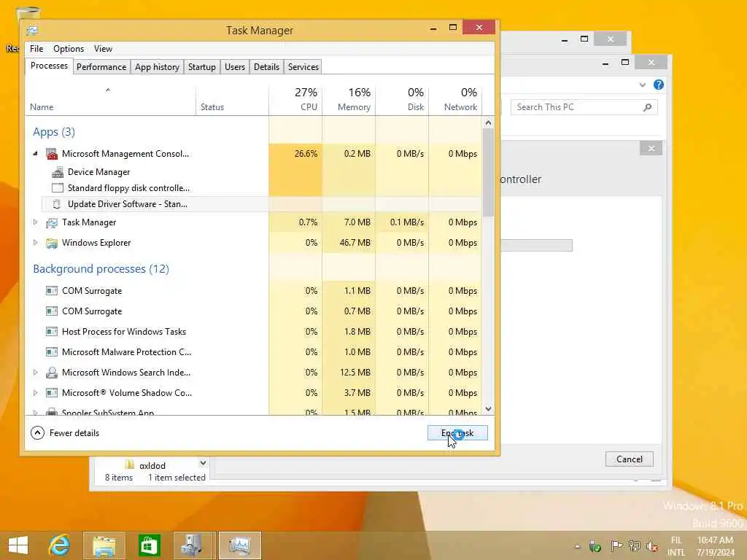The width and height of the screenshot is (747, 560).
Task: Expand the Task Manager process row
Action: pos(35,222)
